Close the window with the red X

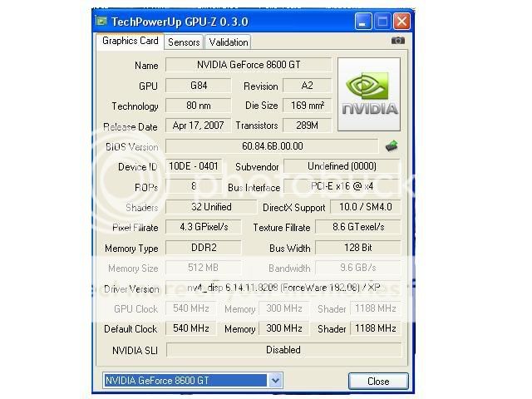click(x=401, y=22)
